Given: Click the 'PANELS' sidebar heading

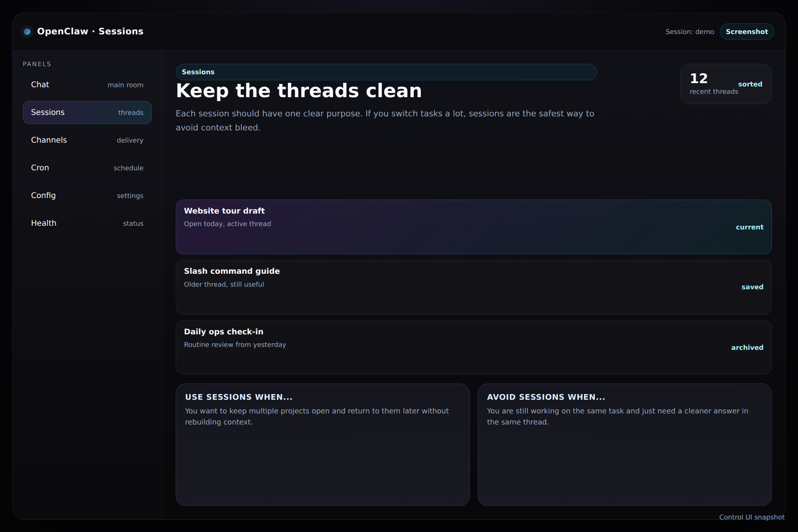Looking at the screenshot, I should click(37, 64).
